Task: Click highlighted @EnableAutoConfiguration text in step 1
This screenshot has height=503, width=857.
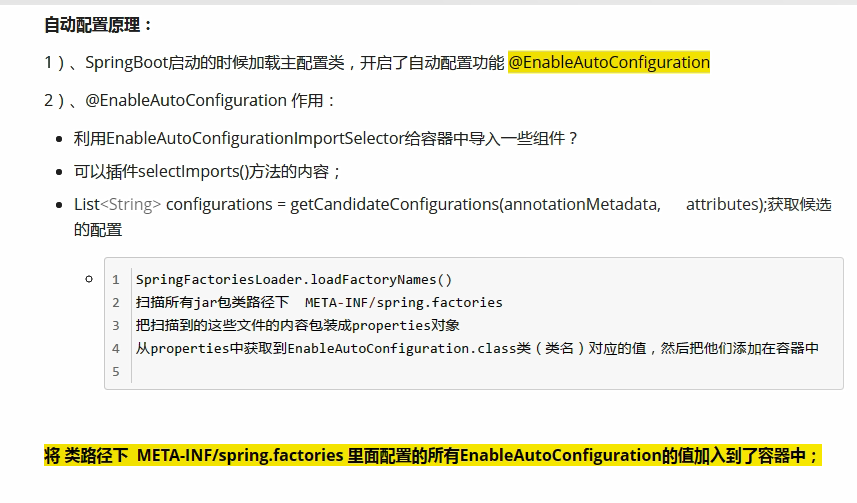Action: pos(608,62)
